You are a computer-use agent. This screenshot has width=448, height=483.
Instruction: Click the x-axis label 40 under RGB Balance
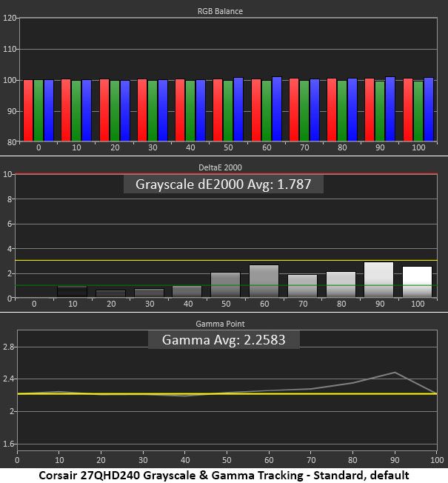click(x=190, y=147)
